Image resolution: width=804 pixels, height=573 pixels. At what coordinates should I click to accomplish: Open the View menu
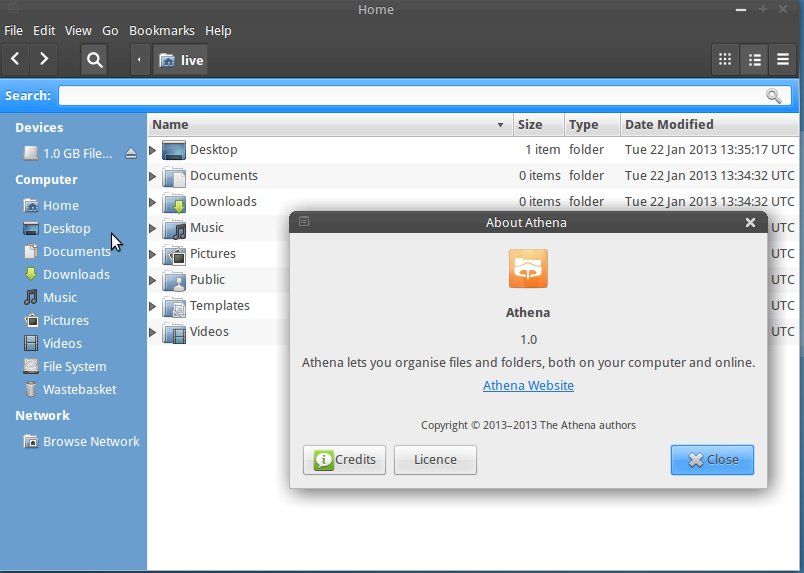pos(78,31)
